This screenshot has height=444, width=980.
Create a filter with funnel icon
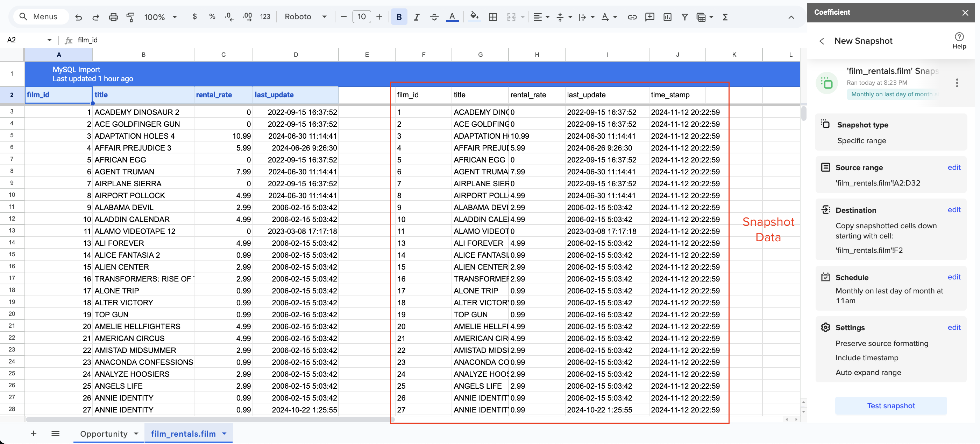pyautogui.click(x=684, y=17)
